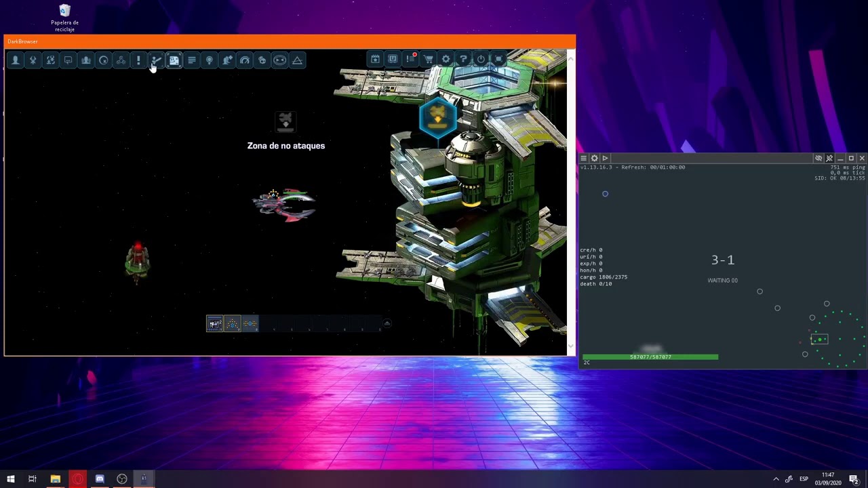
Task: Click the jump gate hexagon icon on station
Action: 438,117
